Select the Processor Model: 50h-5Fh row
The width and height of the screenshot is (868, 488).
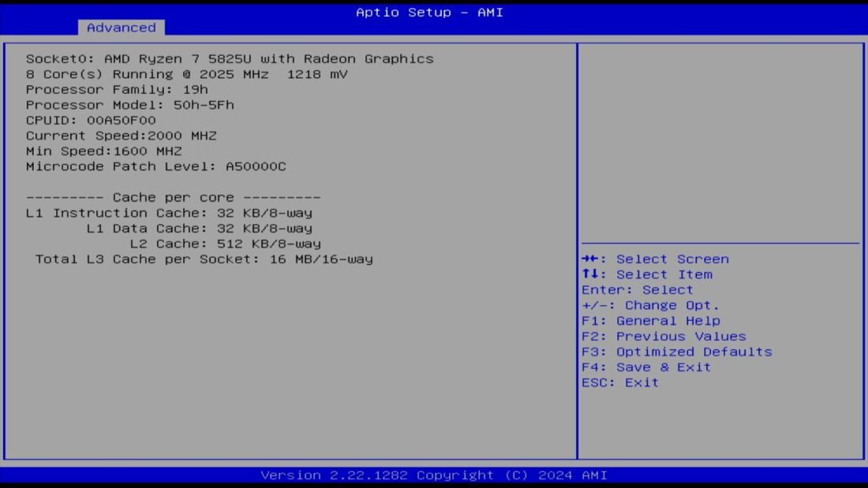tap(130, 105)
